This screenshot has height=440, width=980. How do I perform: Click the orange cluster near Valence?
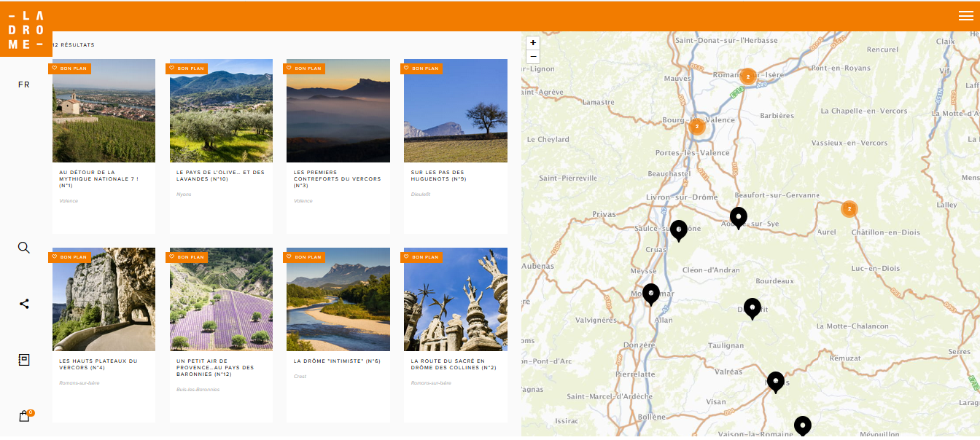pos(697,127)
